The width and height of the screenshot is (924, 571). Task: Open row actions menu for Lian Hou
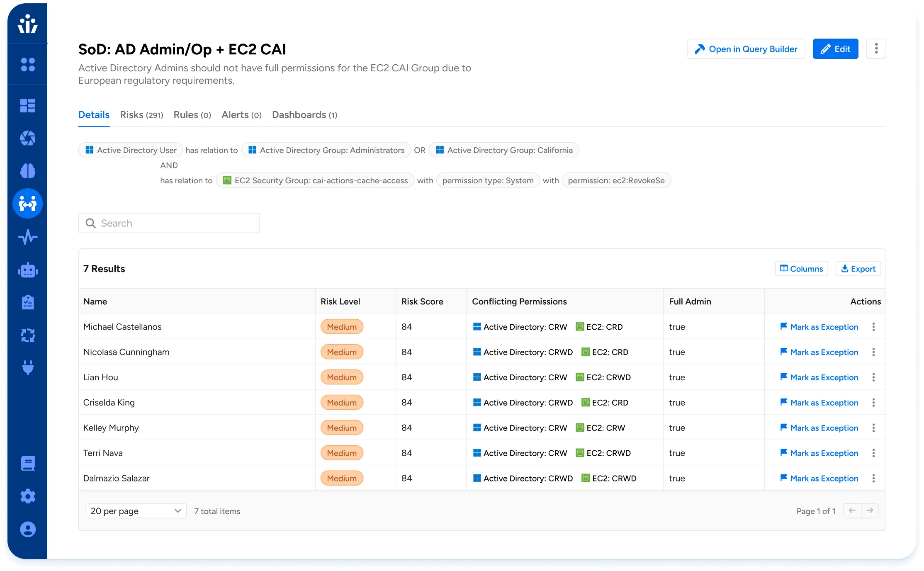click(x=873, y=377)
